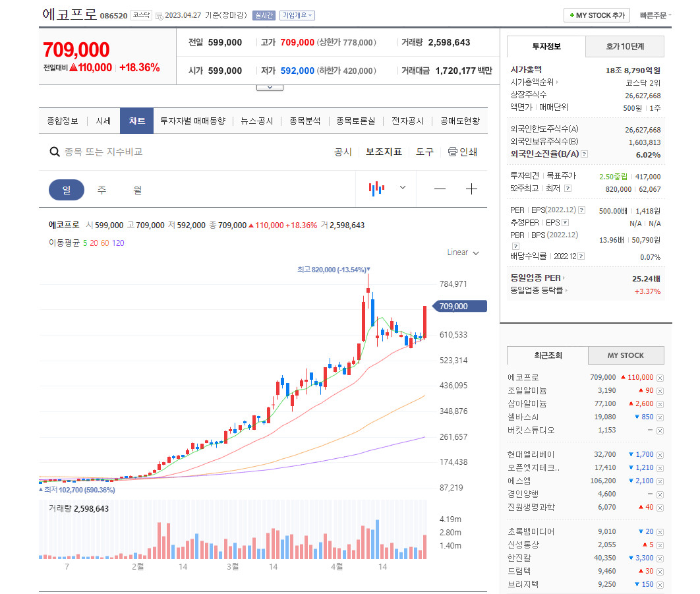This screenshot has height=594, width=700.
Task: Switch to 종목토론실 tab
Action: (x=356, y=121)
